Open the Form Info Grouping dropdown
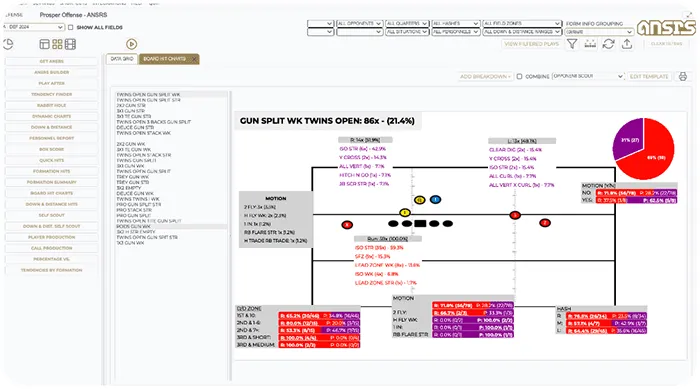 [599, 32]
